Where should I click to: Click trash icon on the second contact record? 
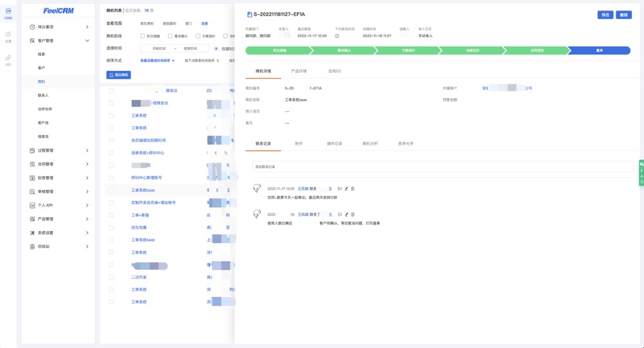pos(353,215)
